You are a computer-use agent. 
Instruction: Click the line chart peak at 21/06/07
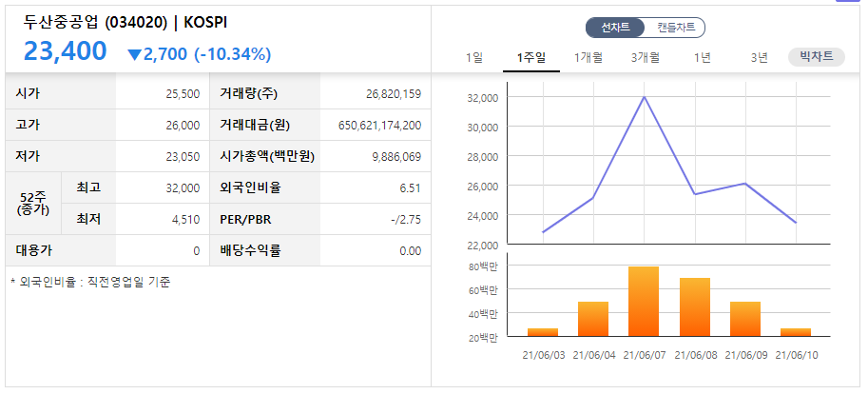coord(645,97)
